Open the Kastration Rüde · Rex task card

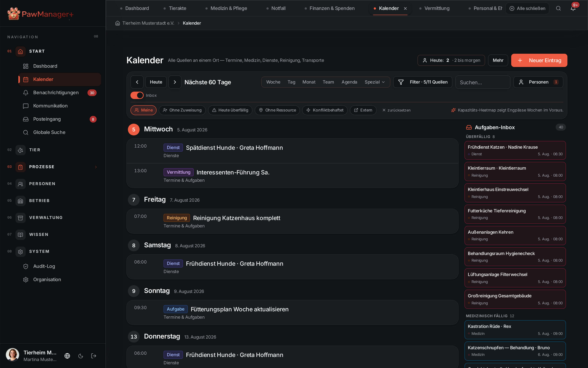[x=515, y=330]
